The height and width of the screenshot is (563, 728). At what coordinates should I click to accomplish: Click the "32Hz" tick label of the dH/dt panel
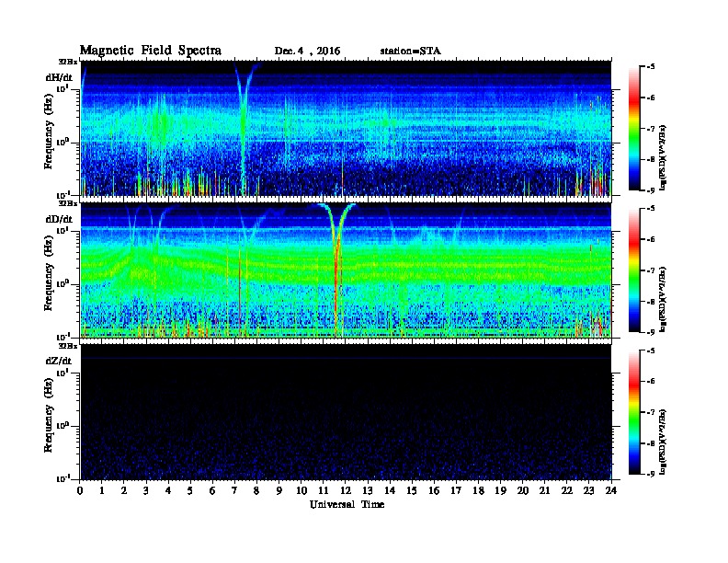[x=67, y=62]
